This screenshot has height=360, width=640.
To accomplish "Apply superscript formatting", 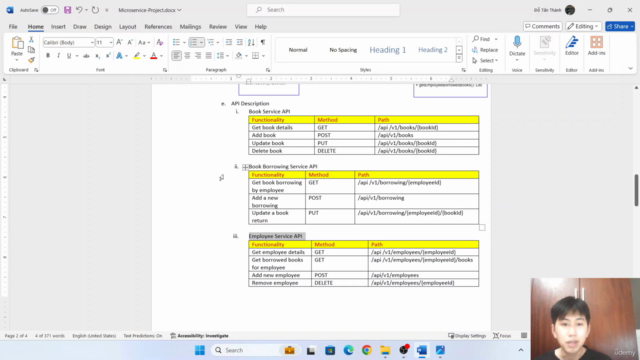I will click(x=108, y=56).
